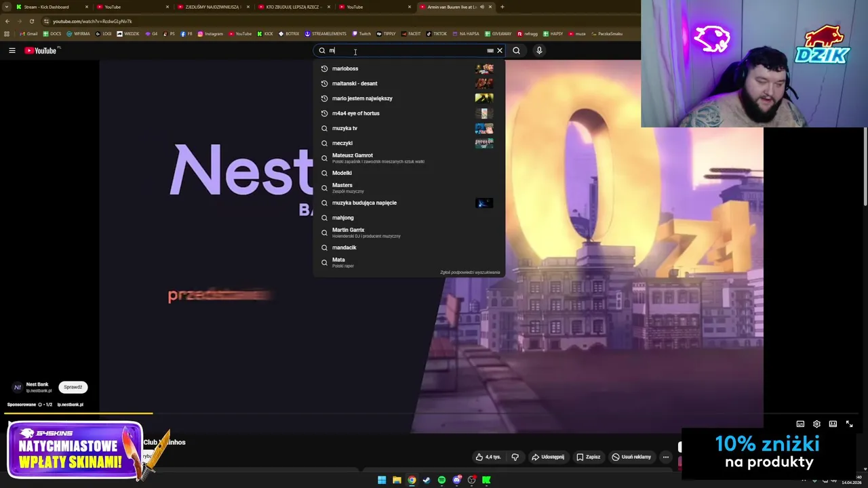Click the Zapisz save button
Viewport: 868px width, 488px height.
tap(588, 457)
